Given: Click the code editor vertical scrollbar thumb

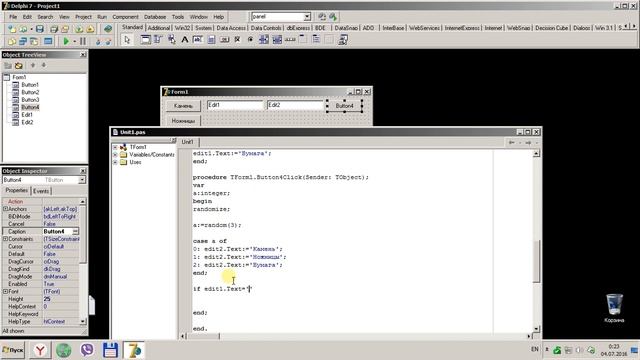Looking at the screenshot, I should [536, 261].
